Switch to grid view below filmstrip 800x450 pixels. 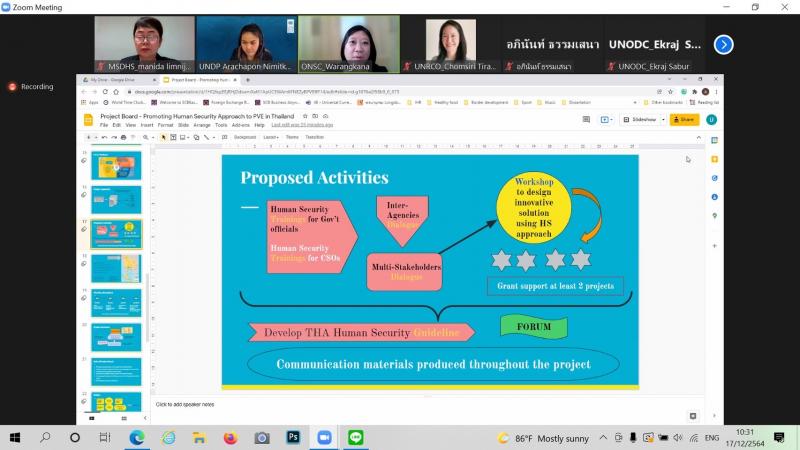(124, 418)
